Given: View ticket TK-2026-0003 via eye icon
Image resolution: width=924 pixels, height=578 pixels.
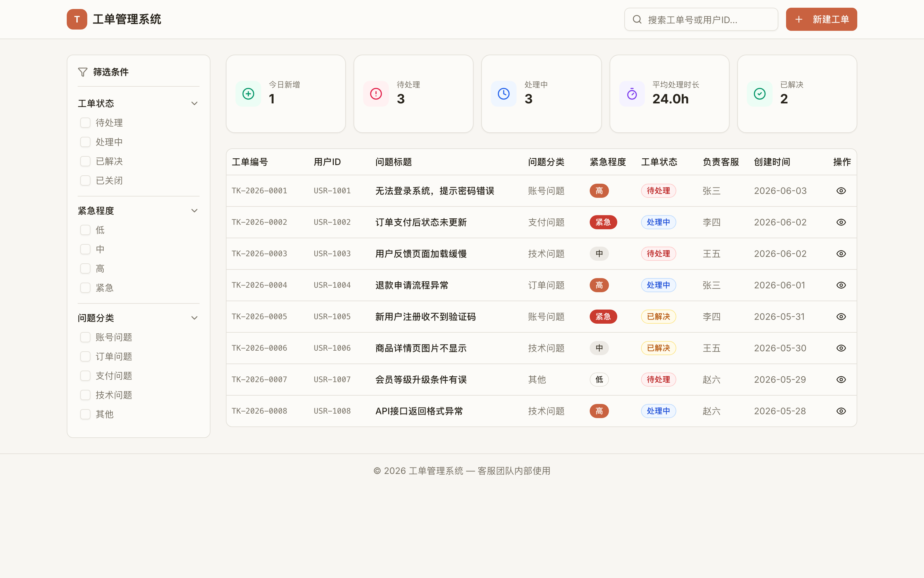Looking at the screenshot, I should click(841, 254).
